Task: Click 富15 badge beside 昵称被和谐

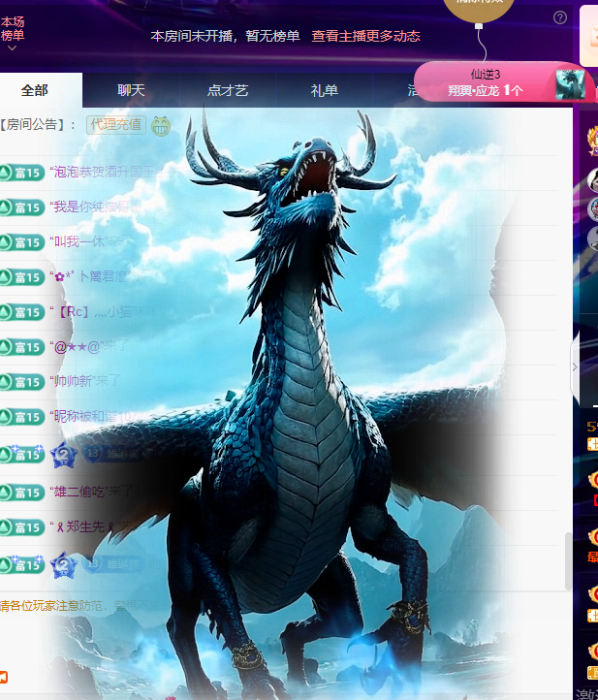Action: coord(22,417)
